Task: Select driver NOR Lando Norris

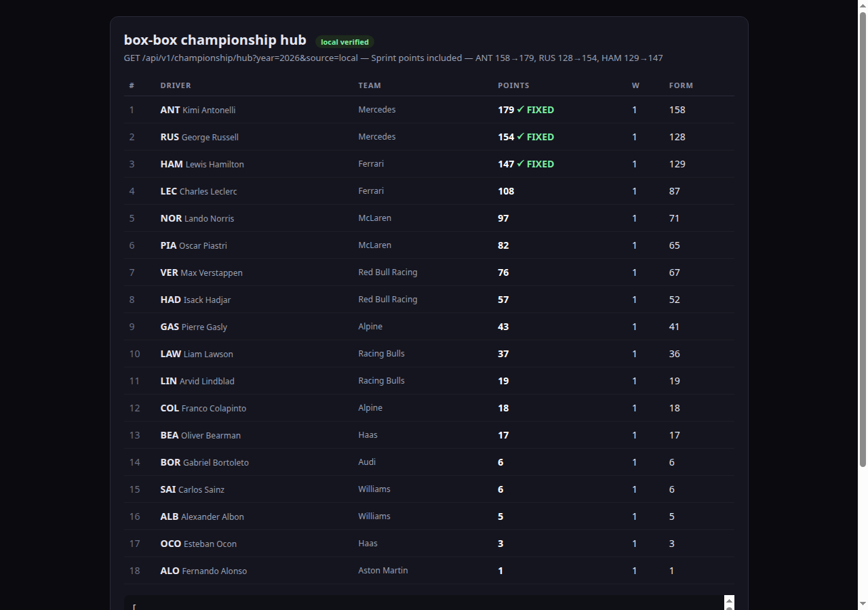Action: pos(197,218)
